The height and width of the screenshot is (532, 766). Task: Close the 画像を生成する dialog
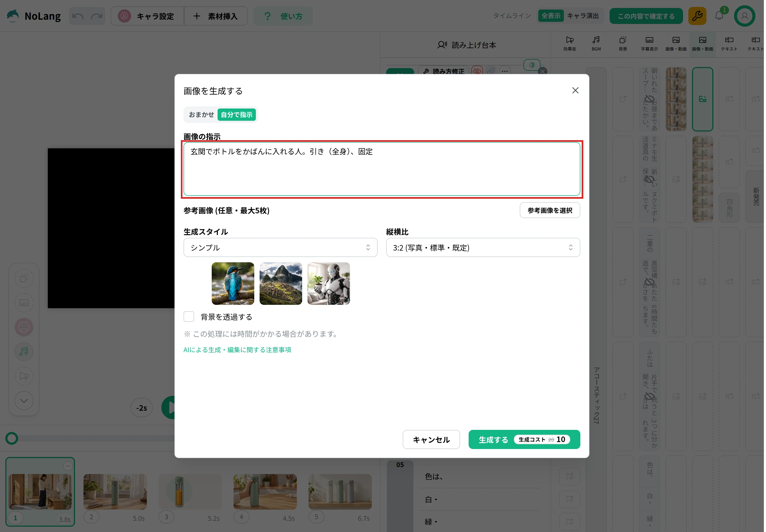click(x=575, y=90)
